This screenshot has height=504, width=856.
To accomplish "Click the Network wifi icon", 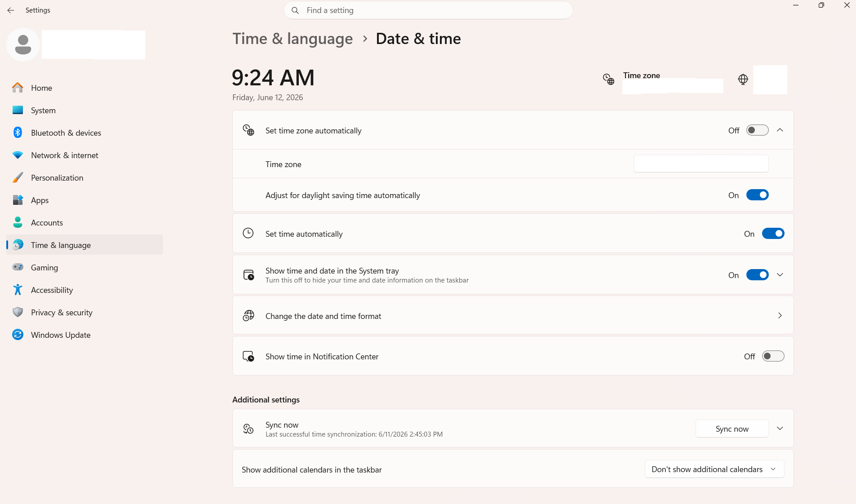I will pos(18,155).
